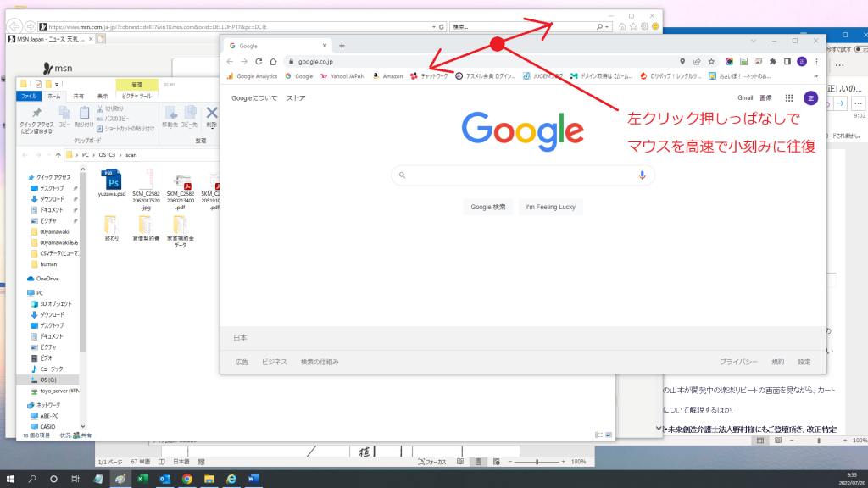
Task: Open Google Analytics bookmark
Action: click(x=252, y=76)
